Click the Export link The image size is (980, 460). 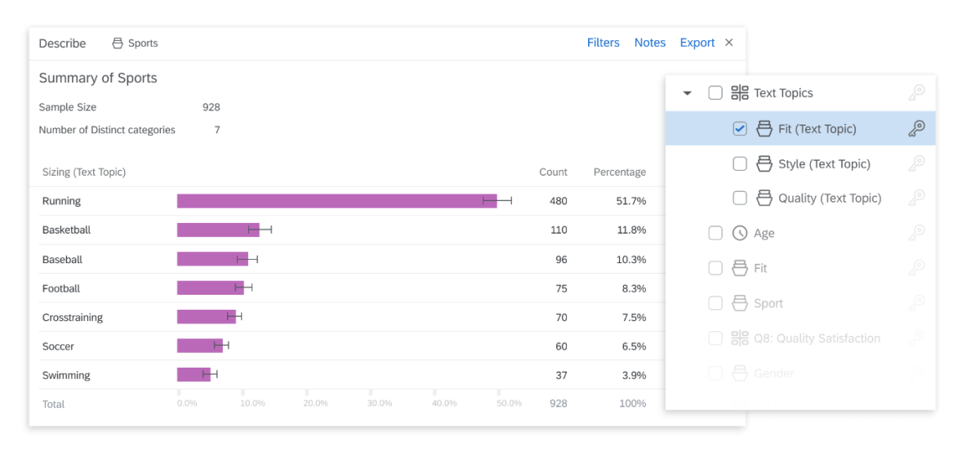[697, 42]
